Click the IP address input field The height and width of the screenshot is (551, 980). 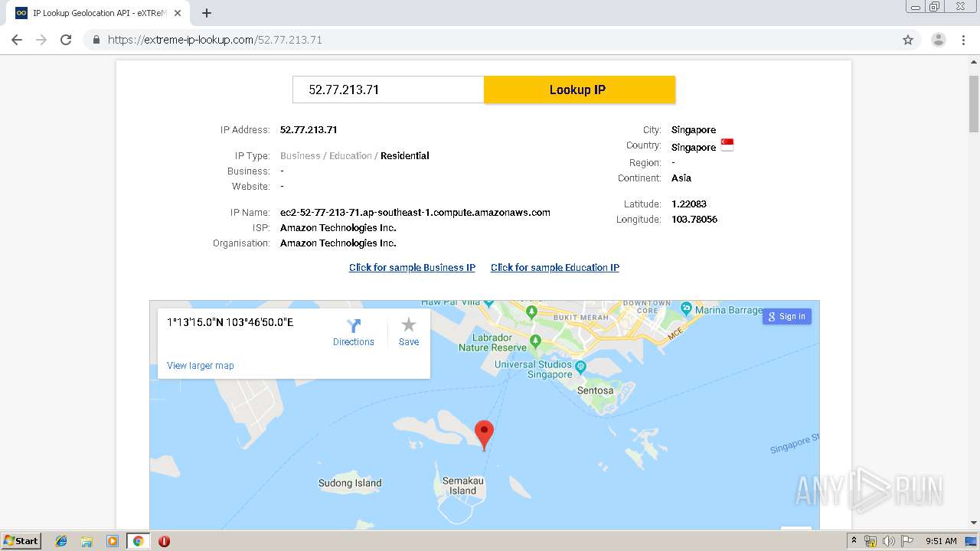pyautogui.click(x=388, y=90)
